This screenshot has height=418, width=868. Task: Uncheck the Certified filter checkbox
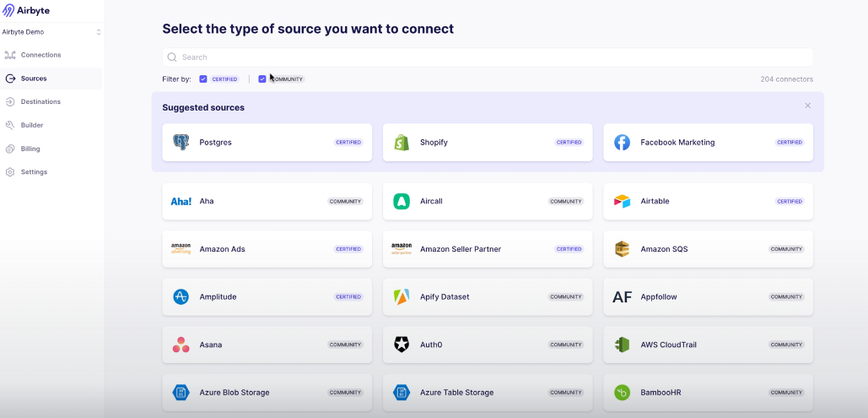[203, 79]
